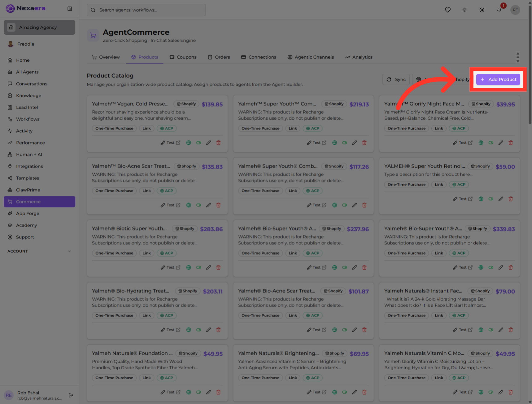Sync the product catalog
Viewport: 532px width, 404px height.
click(396, 79)
